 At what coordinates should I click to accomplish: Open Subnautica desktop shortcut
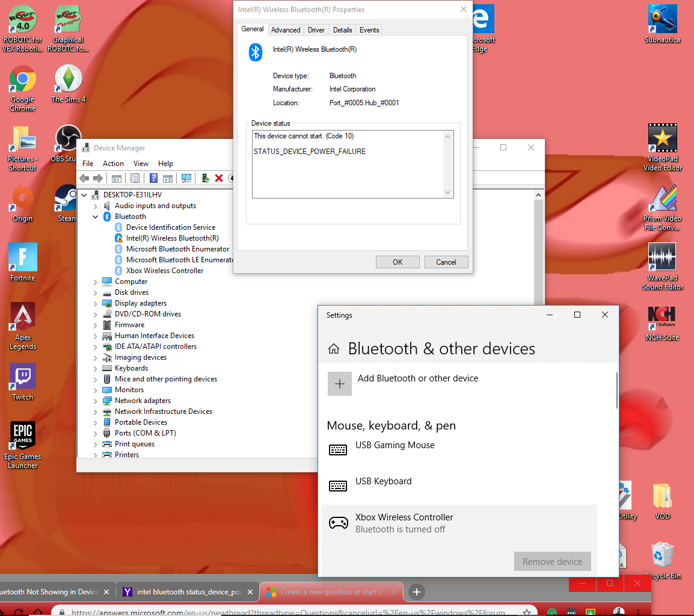click(x=662, y=24)
